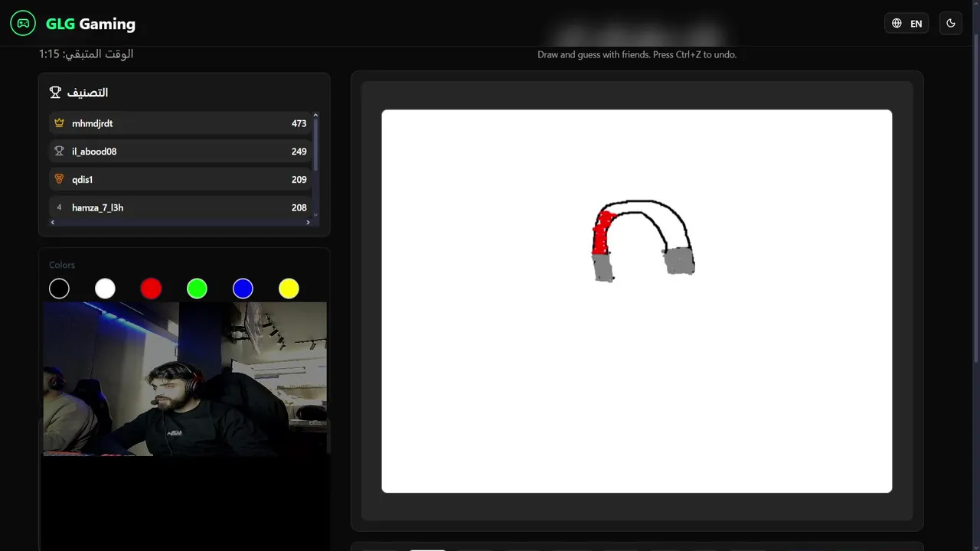Click the white drawing canvas
The width and height of the screenshot is (980, 551).
pos(637,301)
